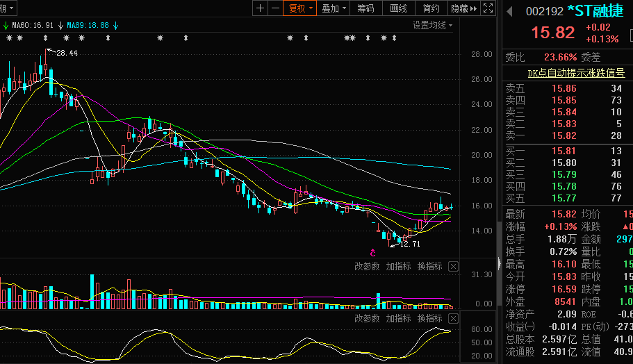The width and height of the screenshot is (633, 364).
Task: Click the 12.71 low price marker
Action: pos(410,244)
